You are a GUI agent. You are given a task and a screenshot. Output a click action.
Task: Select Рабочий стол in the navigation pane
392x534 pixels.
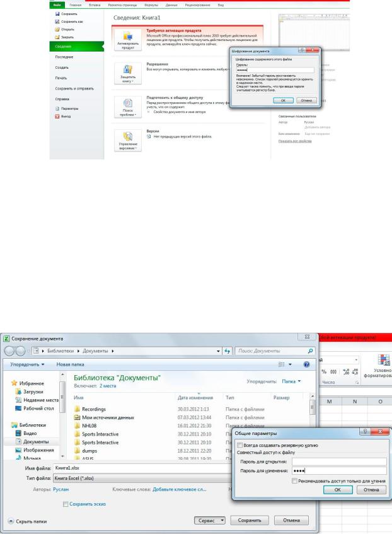point(35,408)
